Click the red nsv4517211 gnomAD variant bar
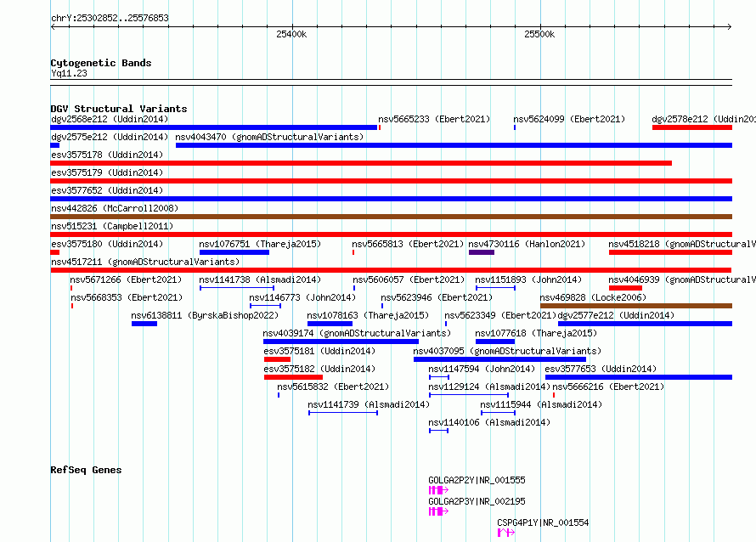 pos(392,270)
